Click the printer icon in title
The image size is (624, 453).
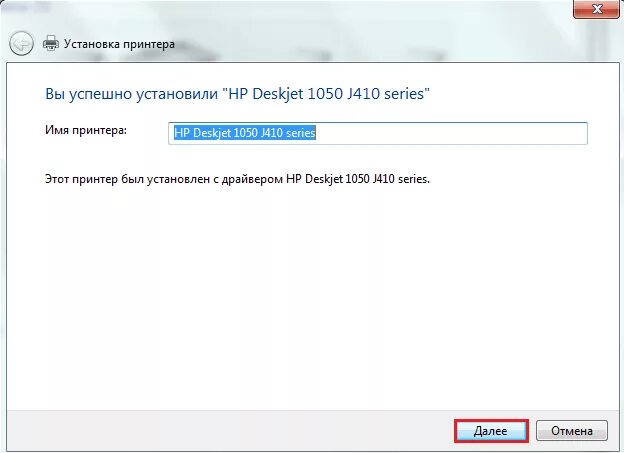point(51,43)
